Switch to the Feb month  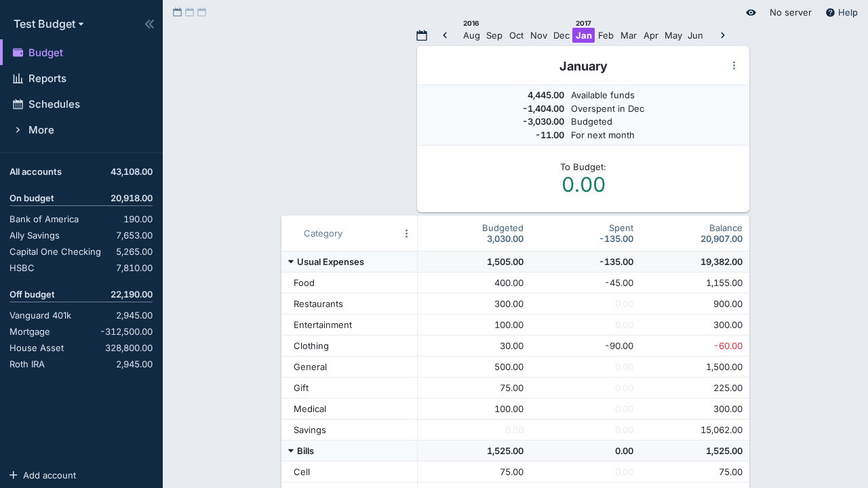coord(606,35)
